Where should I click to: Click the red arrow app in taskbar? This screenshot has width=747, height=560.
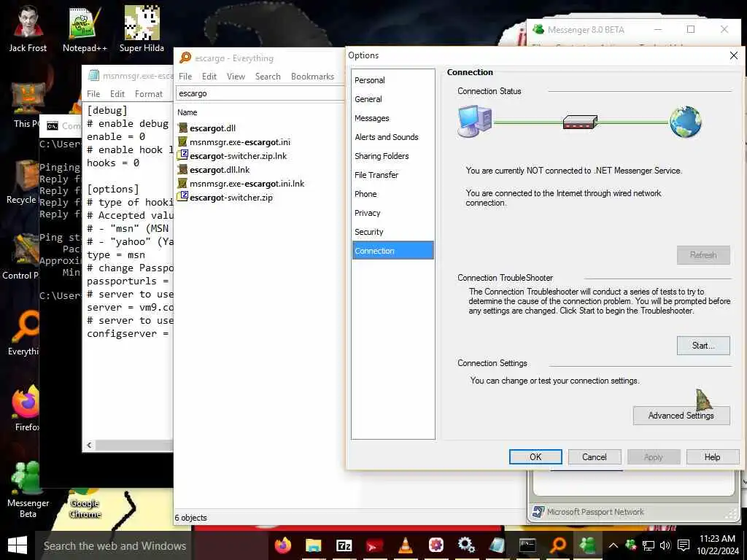(374, 545)
